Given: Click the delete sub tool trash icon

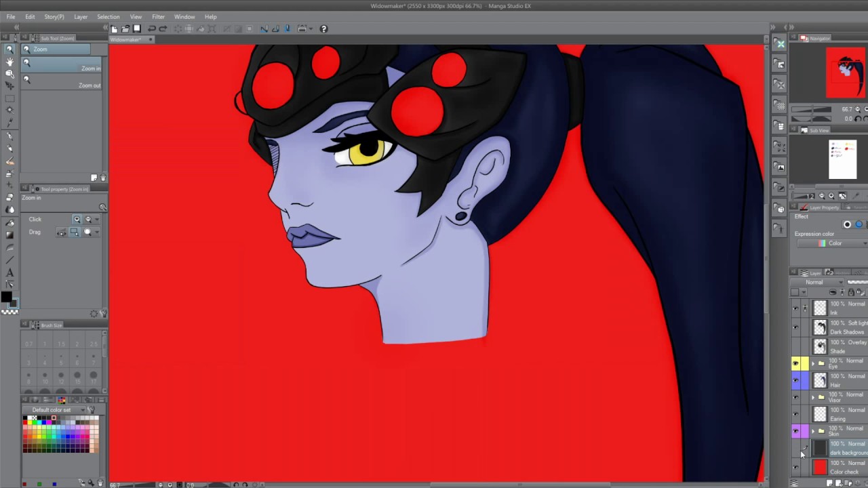Looking at the screenshot, I should (x=103, y=178).
